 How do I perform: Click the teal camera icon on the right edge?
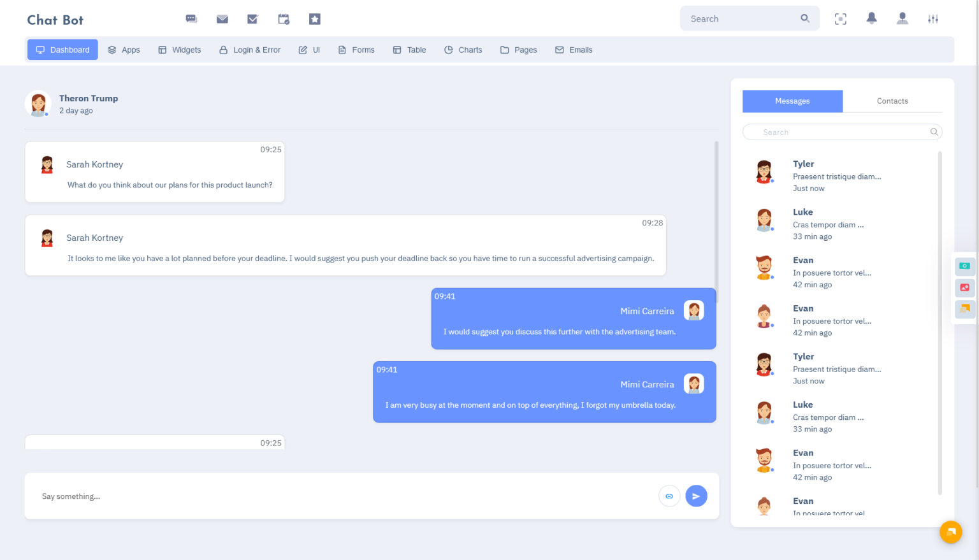964,266
